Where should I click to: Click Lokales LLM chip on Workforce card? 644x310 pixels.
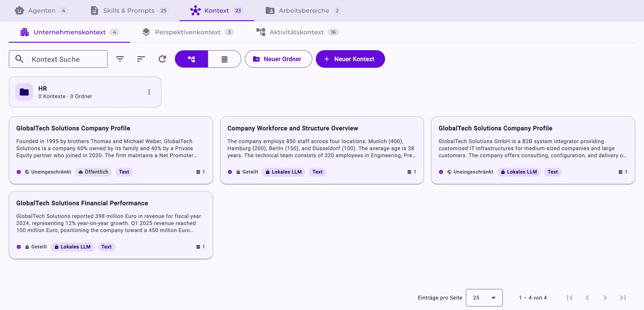(283, 172)
